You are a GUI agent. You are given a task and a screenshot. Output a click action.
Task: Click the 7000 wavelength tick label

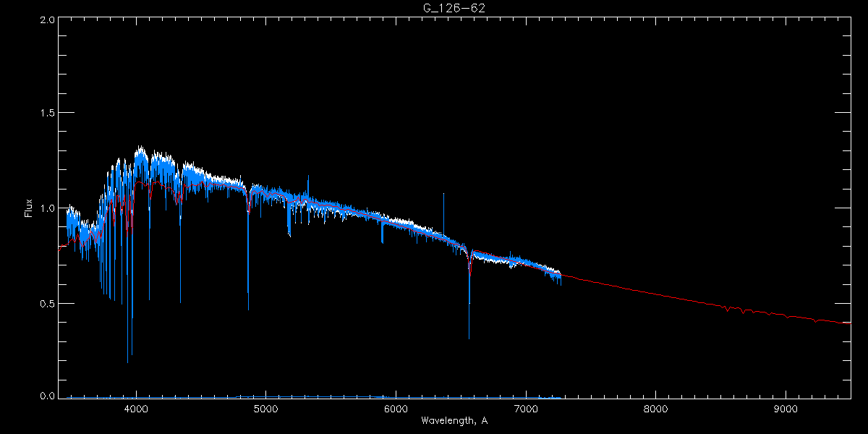(x=526, y=408)
